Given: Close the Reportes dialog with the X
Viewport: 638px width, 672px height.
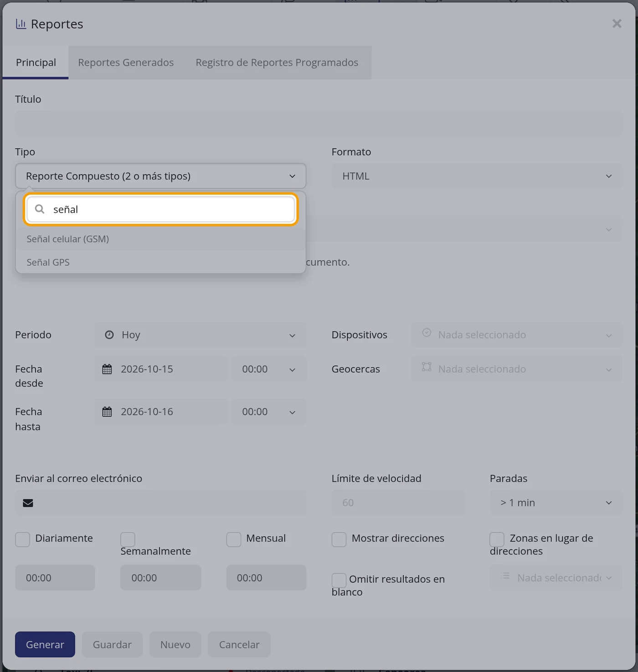Looking at the screenshot, I should (x=617, y=23).
